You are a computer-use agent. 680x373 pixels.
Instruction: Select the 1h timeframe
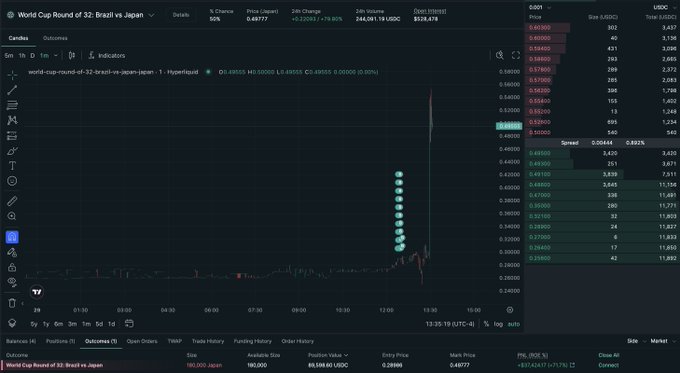(x=22, y=56)
